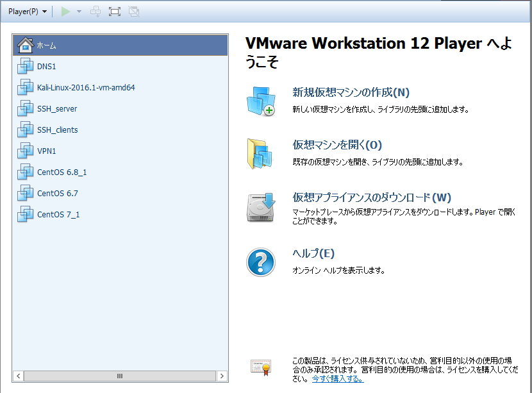Select VPN1 in the library
Viewport: 532px width, 393px height.
(x=120, y=151)
